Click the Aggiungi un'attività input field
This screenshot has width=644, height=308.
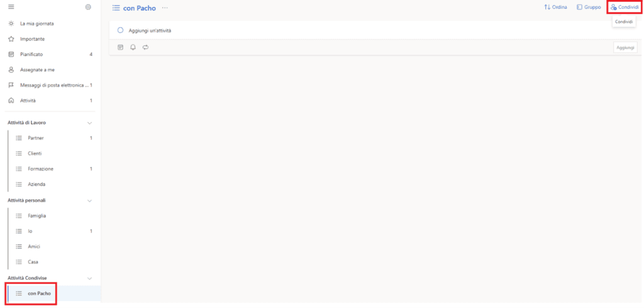362,30
